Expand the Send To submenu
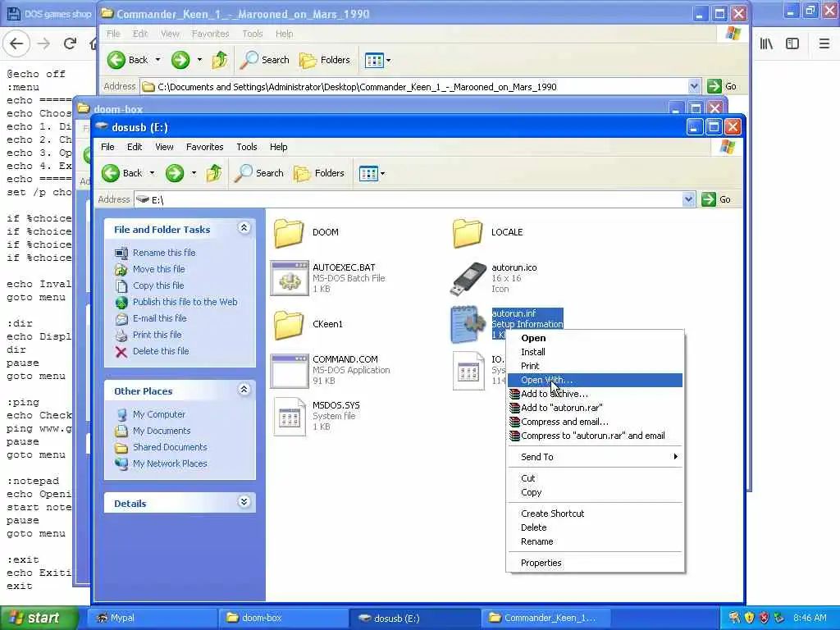 595,457
